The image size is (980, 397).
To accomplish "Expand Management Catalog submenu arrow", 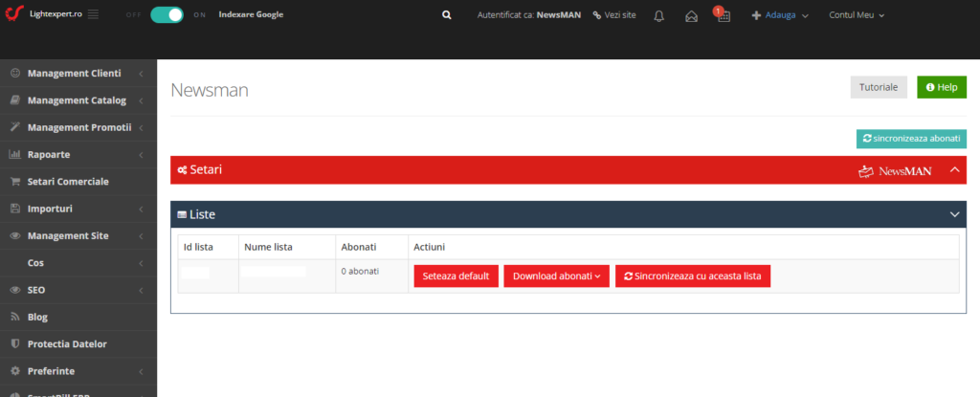I will click(142, 100).
